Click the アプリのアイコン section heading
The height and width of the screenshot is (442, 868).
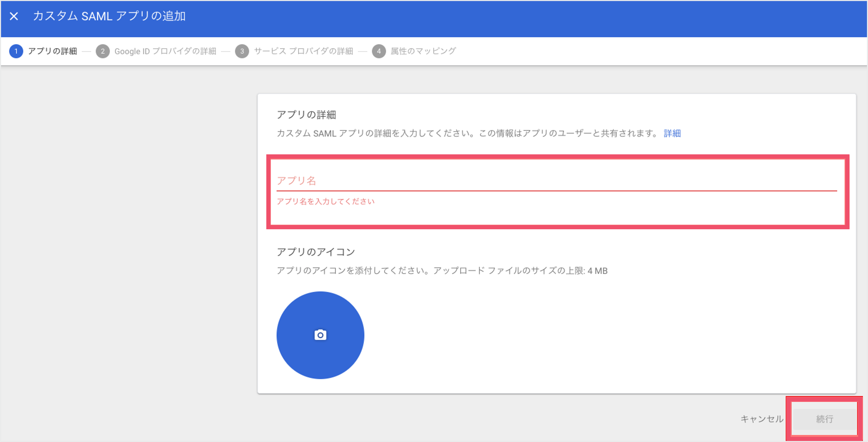pyautogui.click(x=316, y=252)
